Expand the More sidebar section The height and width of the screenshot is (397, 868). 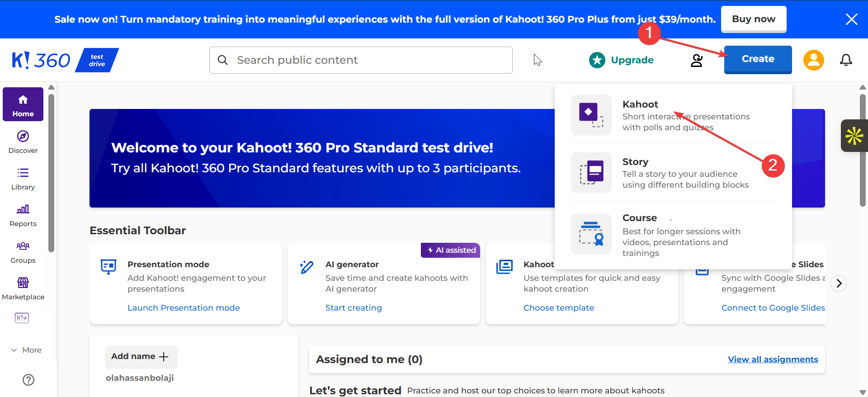pos(26,350)
